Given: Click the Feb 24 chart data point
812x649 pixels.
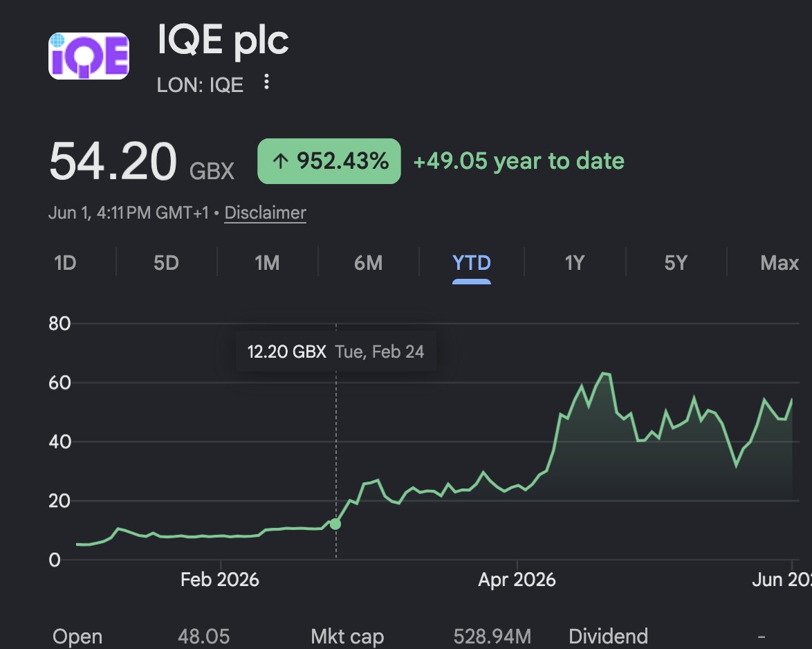Looking at the screenshot, I should point(335,524).
